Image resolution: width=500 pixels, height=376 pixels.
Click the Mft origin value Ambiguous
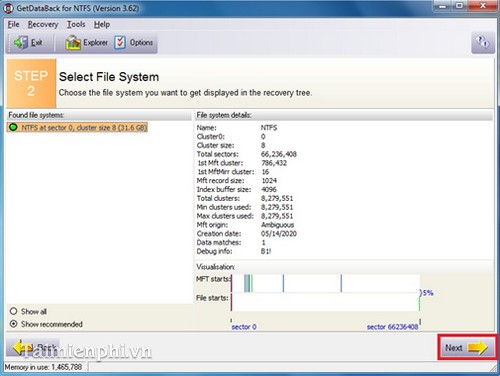coord(277,225)
